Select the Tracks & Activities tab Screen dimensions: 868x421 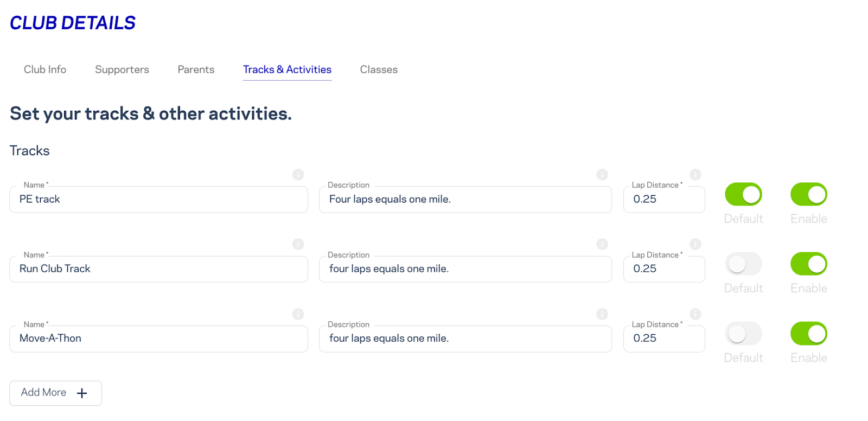coord(287,69)
